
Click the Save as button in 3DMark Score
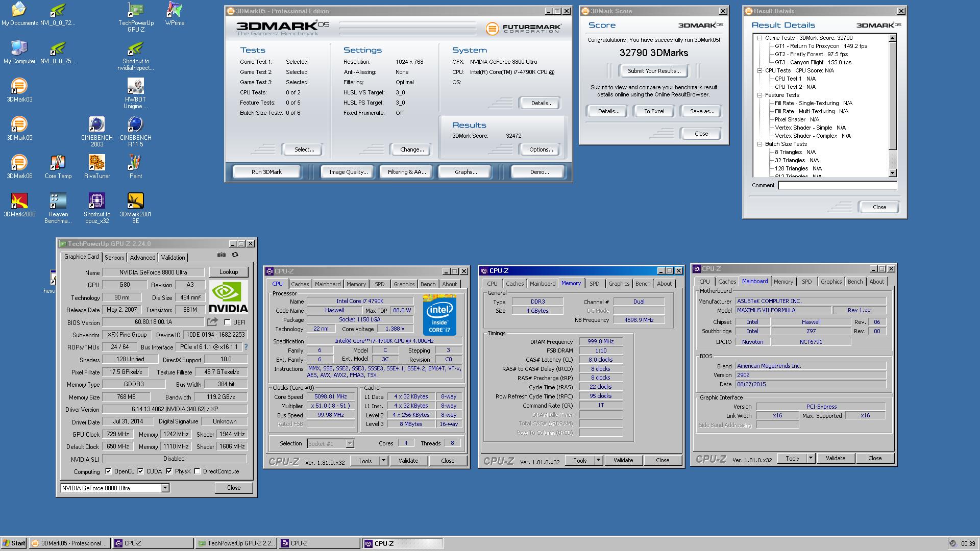701,111
